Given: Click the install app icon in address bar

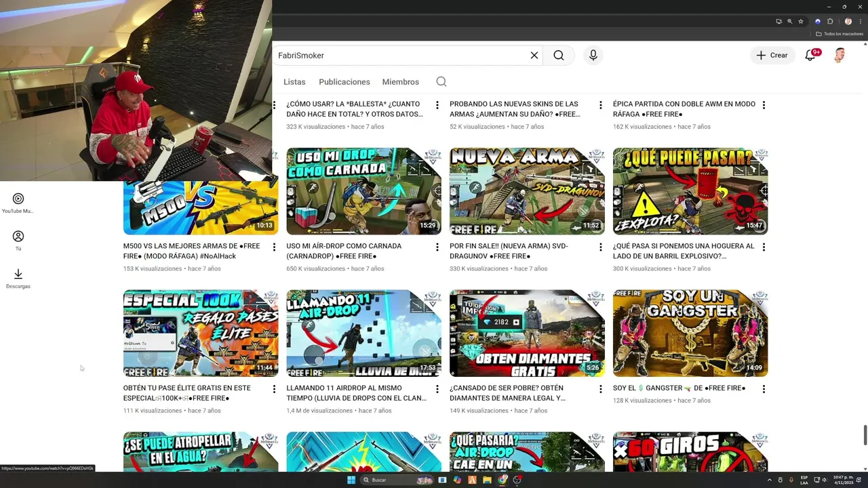Looking at the screenshot, I should 778,21.
